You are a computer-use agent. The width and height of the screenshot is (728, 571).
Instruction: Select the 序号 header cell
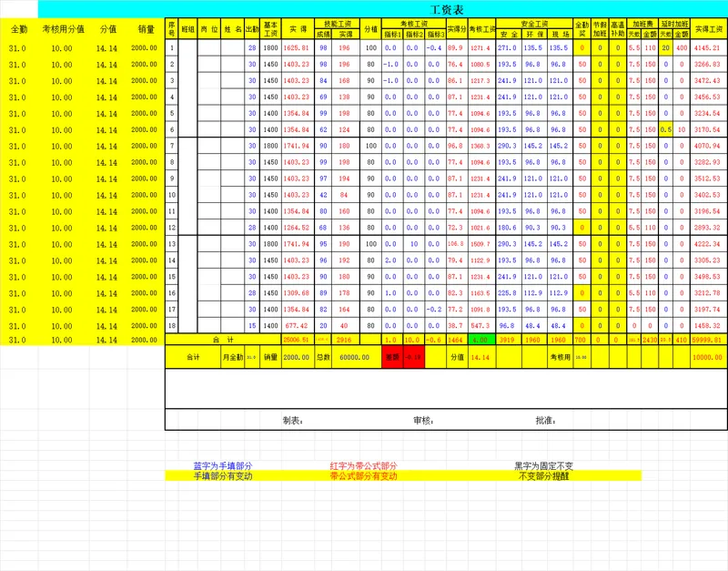[x=172, y=29]
